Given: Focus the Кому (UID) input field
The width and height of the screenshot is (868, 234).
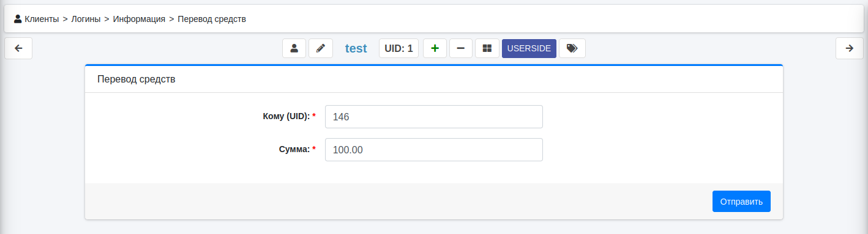Looking at the screenshot, I should coord(434,117).
